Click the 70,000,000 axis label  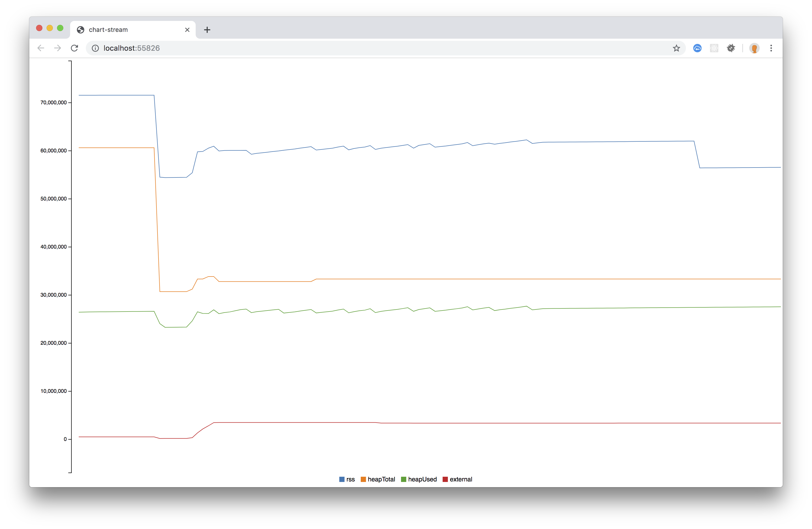click(54, 103)
